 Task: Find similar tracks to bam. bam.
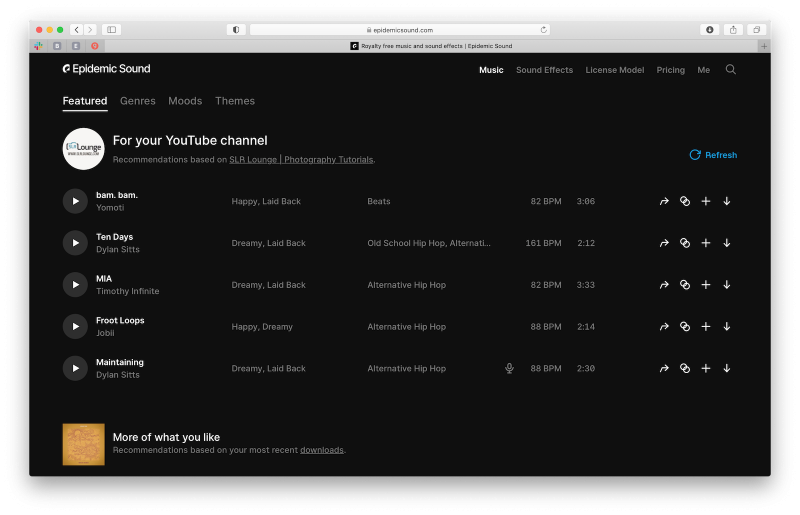685,201
